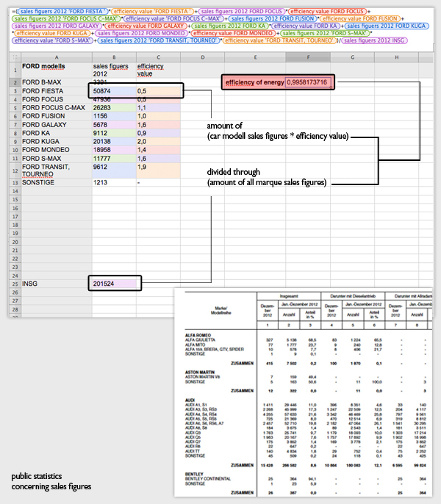The image size is (441, 504).
Task: Click the 'efficiency value FORD GALAXY' token
Action: (x=146, y=26)
